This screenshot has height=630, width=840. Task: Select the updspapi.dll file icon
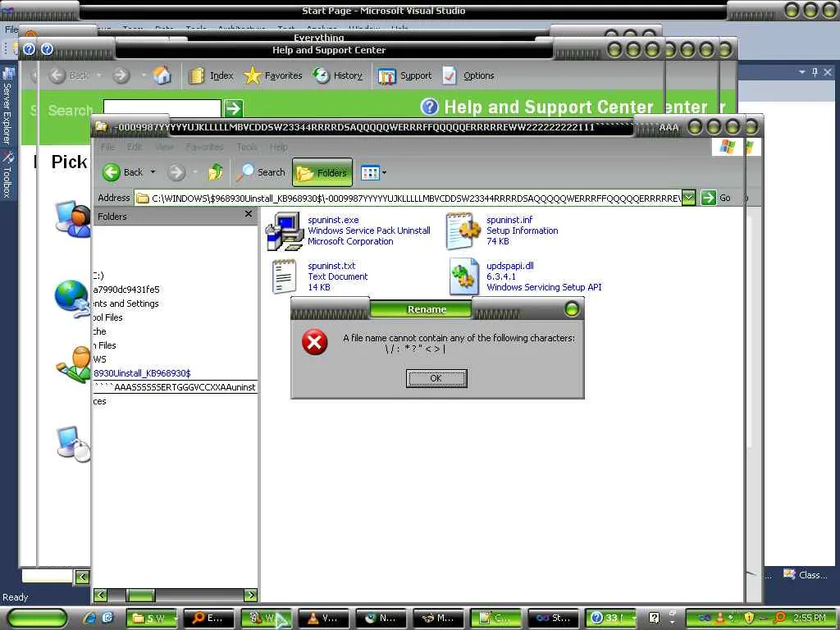click(463, 276)
